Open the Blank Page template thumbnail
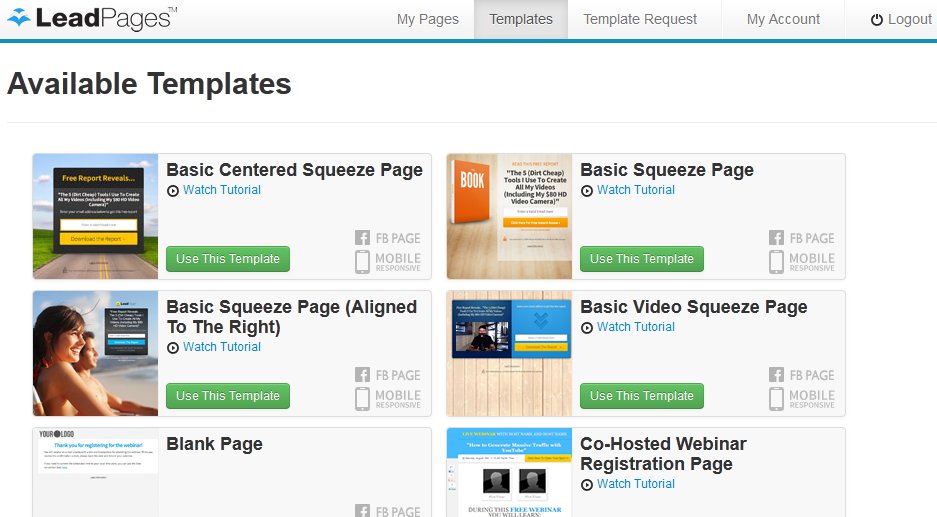The image size is (937, 517). [96, 472]
